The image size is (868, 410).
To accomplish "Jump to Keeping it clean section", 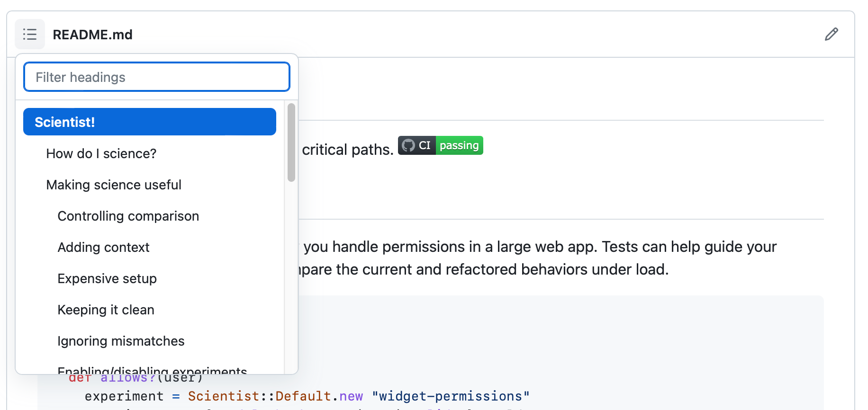I will [x=106, y=310].
